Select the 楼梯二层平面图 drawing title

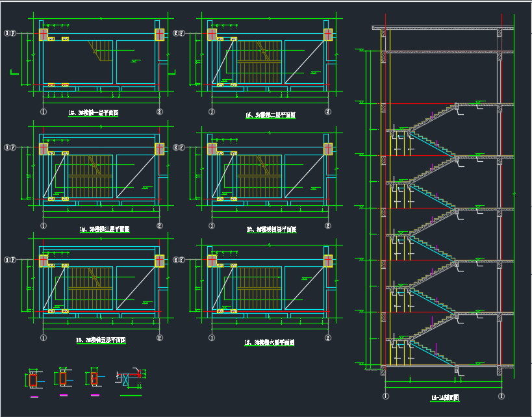[270, 116]
